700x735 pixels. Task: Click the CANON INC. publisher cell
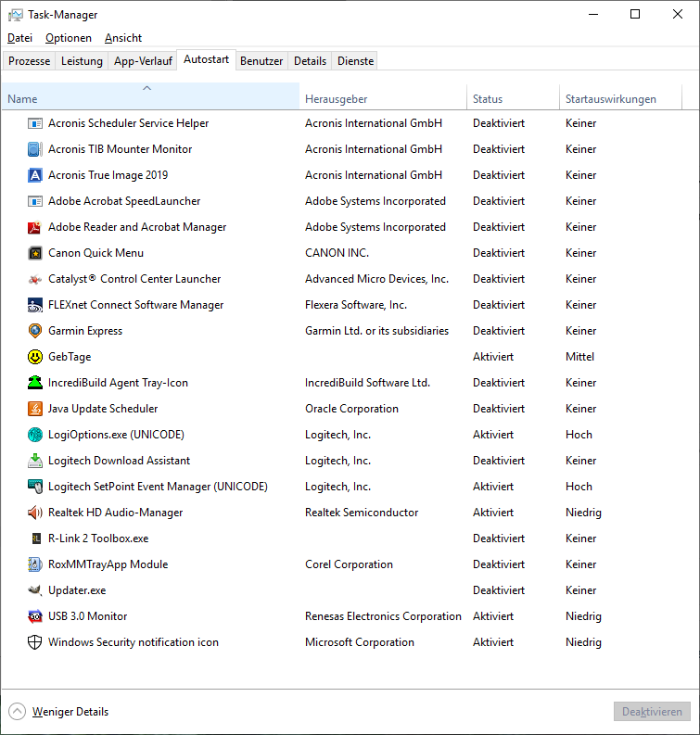point(337,253)
